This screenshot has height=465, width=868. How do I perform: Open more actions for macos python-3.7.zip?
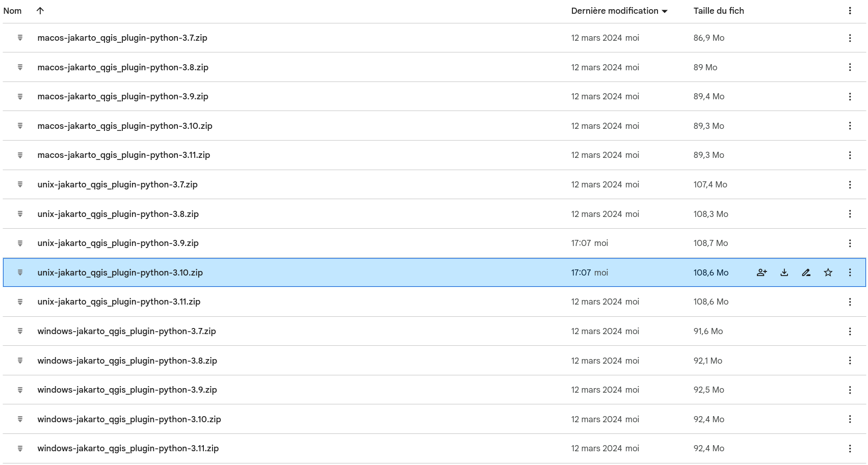click(x=850, y=38)
